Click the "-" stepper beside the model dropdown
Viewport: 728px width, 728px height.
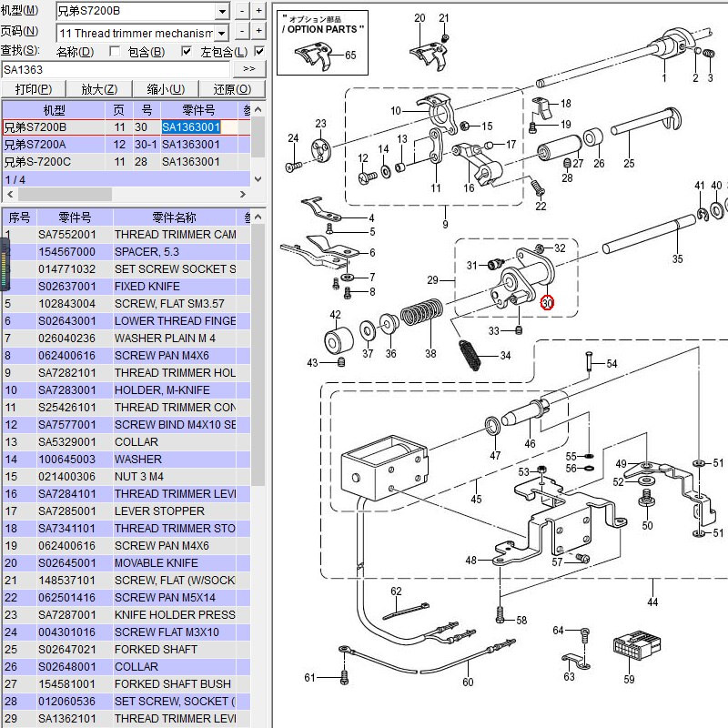coord(242,11)
